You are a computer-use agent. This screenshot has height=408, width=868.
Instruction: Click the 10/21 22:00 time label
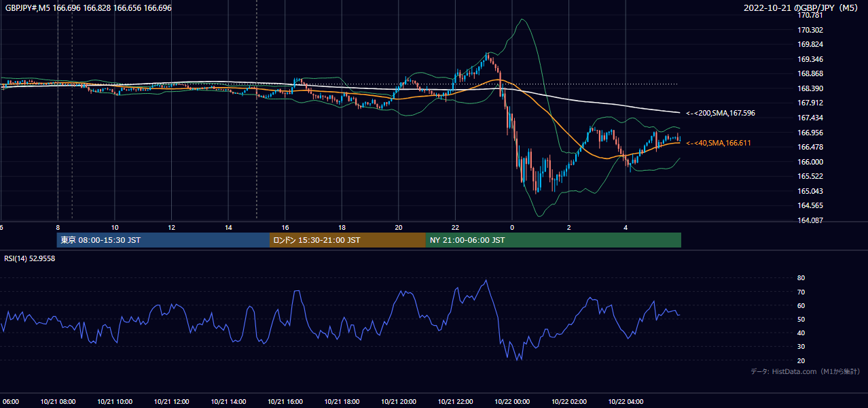(456, 402)
